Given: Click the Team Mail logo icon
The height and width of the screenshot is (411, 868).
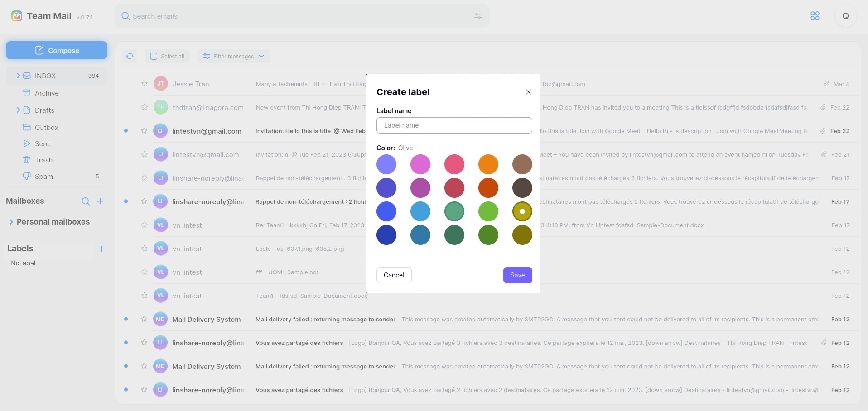Looking at the screenshot, I should (17, 16).
